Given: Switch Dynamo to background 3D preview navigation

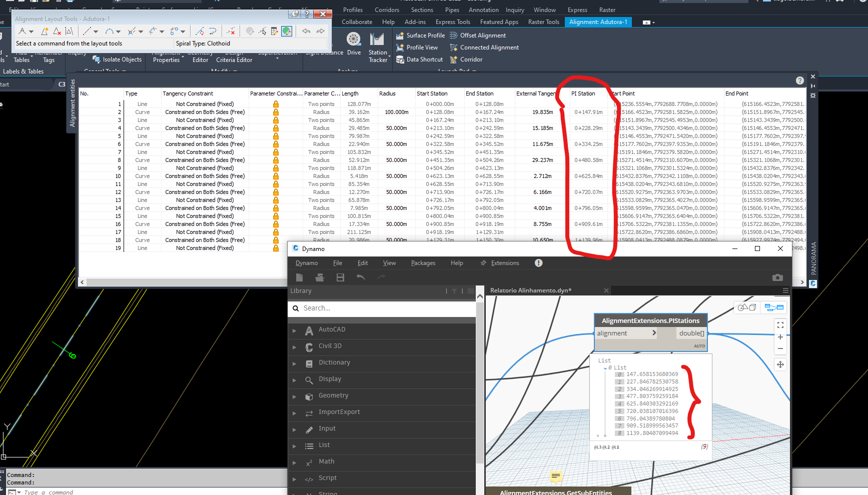Looking at the screenshot, I should 746,307.
